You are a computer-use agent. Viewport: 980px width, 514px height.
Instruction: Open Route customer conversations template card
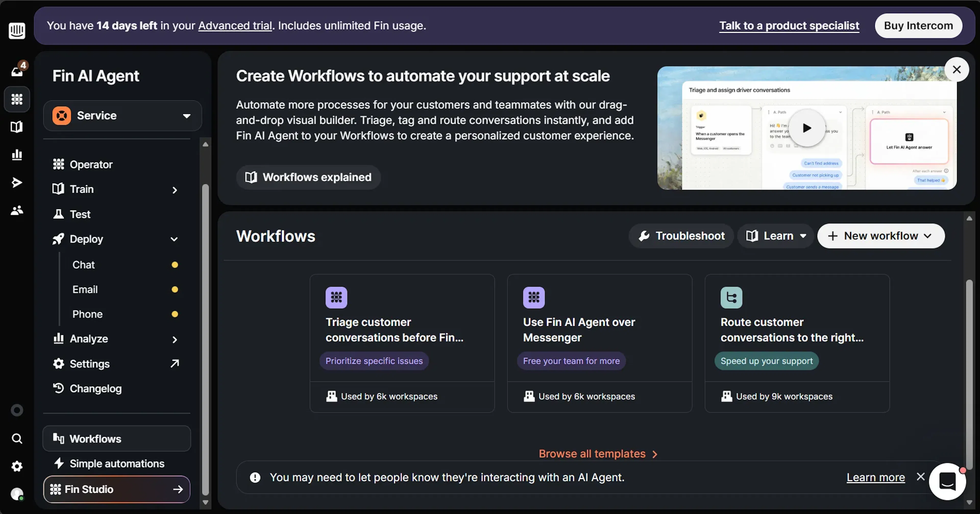797,343
